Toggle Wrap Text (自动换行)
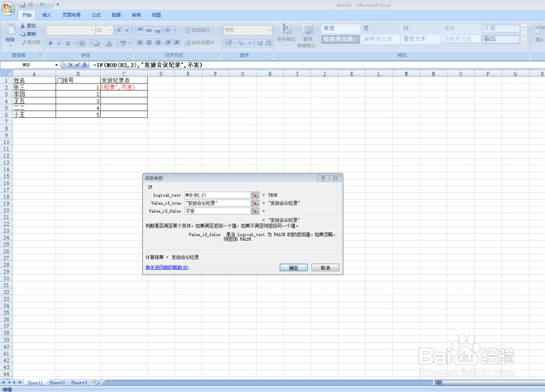 tap(197, 31)
